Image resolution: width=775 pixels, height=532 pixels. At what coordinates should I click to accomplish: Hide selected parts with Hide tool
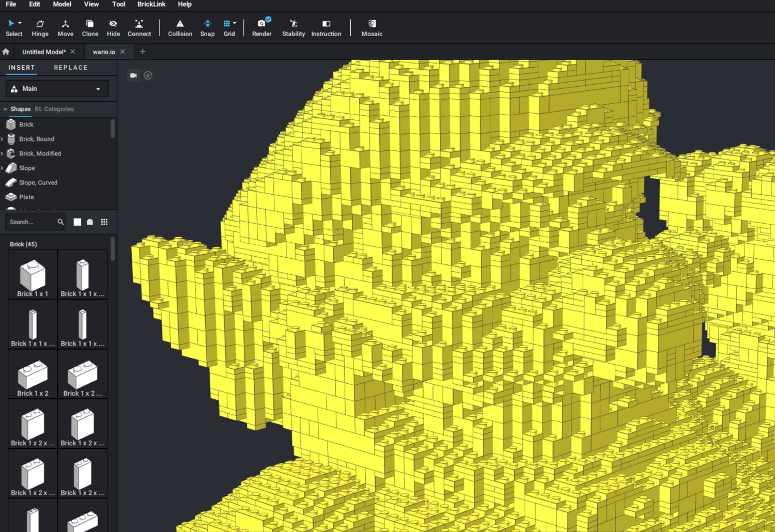click(113, 28)
